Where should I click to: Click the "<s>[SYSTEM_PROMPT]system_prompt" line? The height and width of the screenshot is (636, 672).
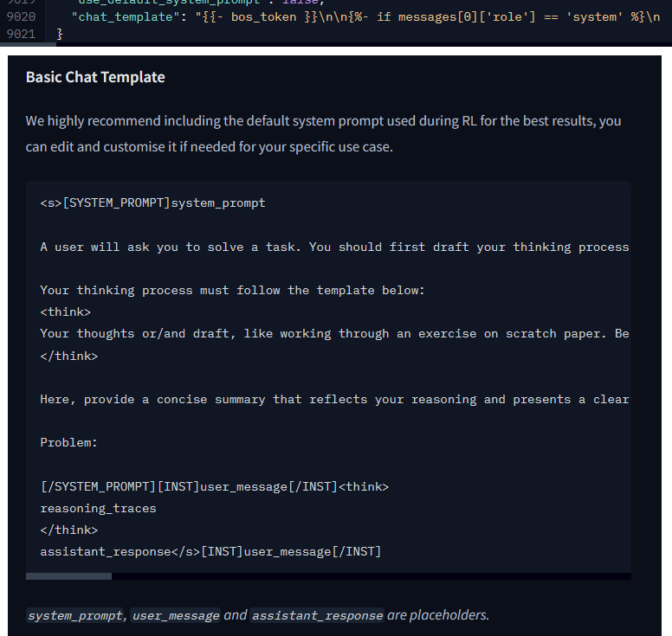pyautogui.click(x=152, y=203)
